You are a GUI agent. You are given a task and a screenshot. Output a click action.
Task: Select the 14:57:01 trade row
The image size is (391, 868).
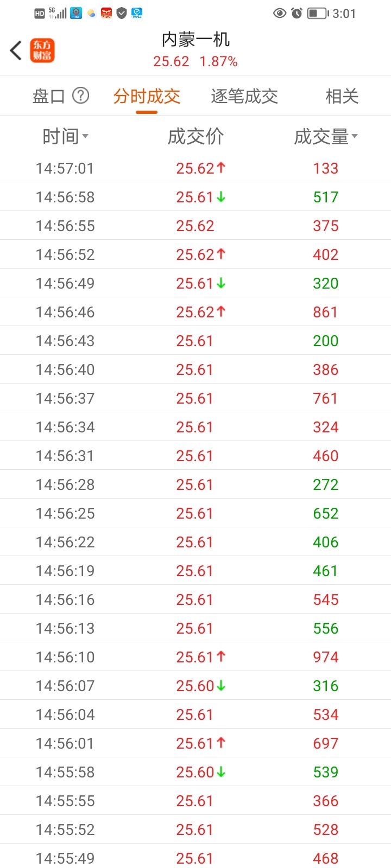click(195, 168)
